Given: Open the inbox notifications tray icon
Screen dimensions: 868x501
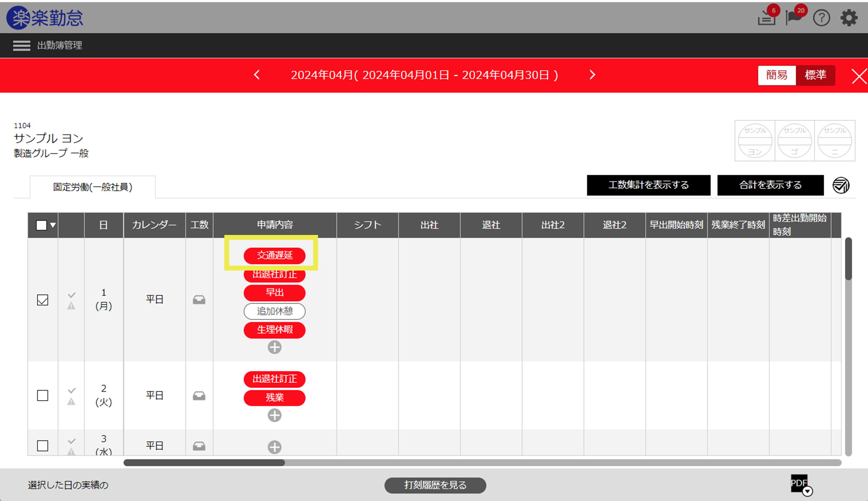Looking at the screenshot, I should (767, 18).
